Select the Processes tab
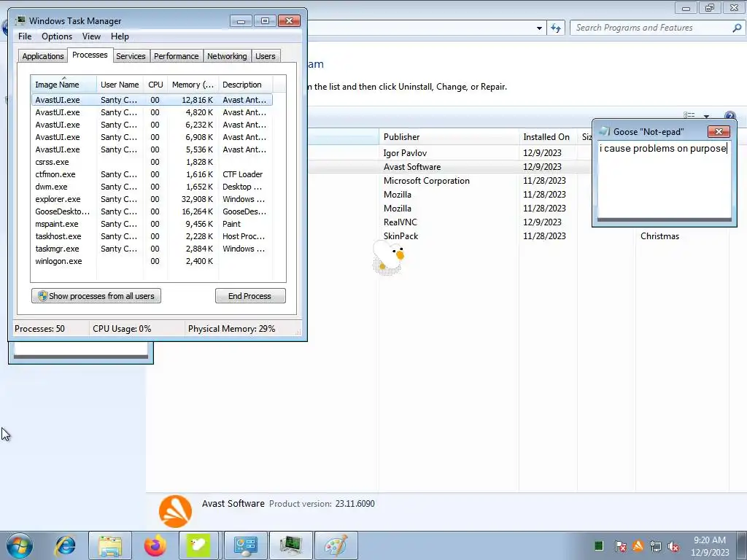Viewport: 747px width, 560px height. tap(90, 55)
